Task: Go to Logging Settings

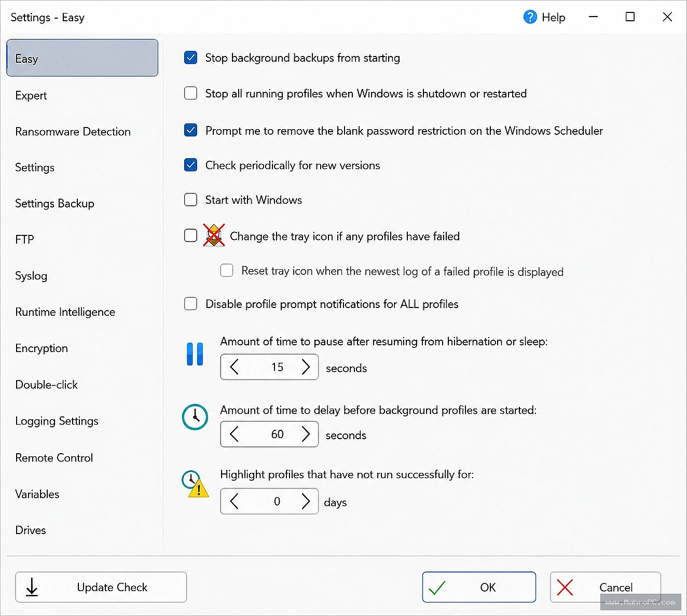Action: click(57, 421)
